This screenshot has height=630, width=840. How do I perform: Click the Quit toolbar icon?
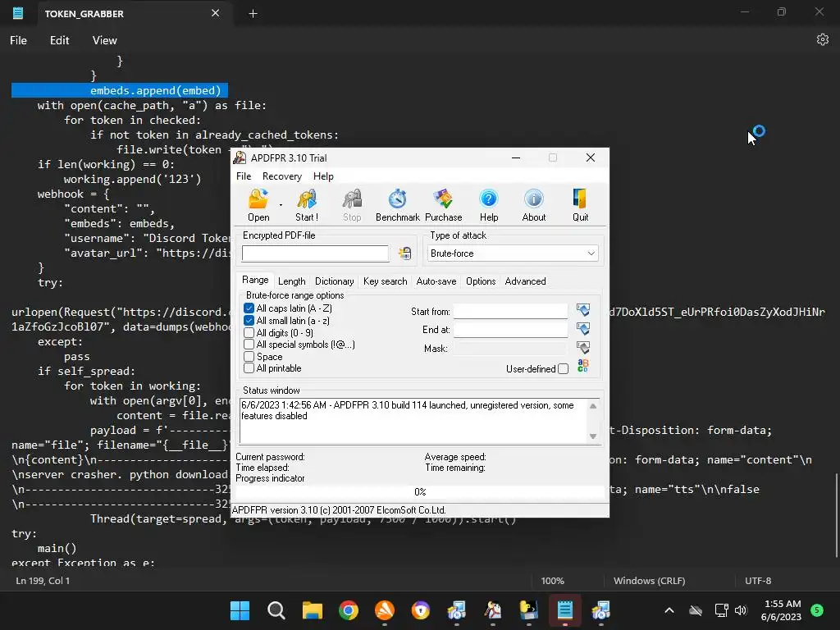click(x=580, y=205)
